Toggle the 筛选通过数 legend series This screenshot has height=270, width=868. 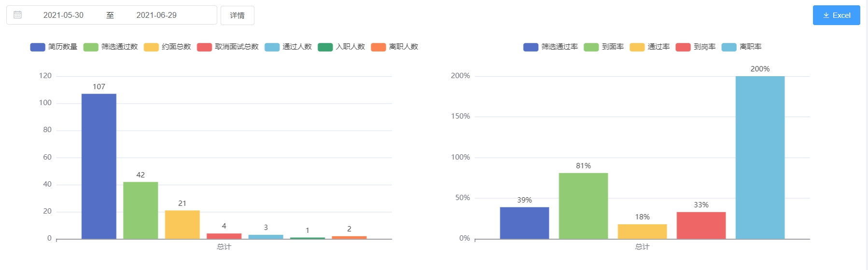(x=111, y=47)
